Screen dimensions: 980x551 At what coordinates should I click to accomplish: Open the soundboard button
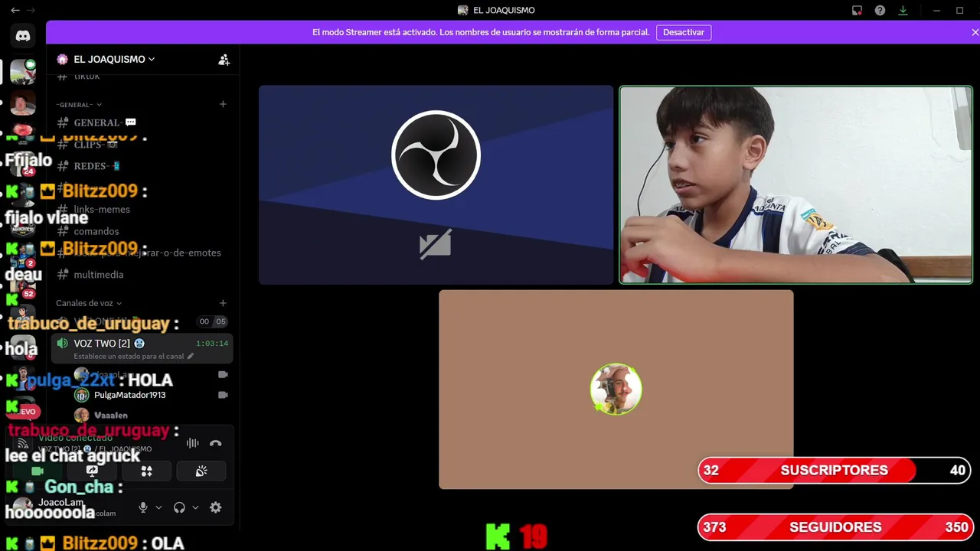[x=201, y=471]
